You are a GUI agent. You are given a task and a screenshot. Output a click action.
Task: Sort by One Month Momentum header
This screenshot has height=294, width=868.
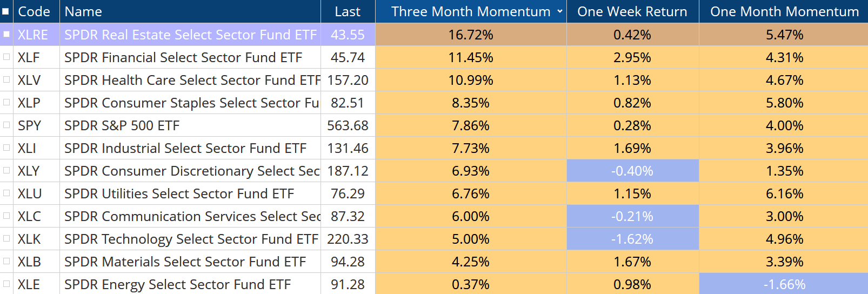[784, 11]
